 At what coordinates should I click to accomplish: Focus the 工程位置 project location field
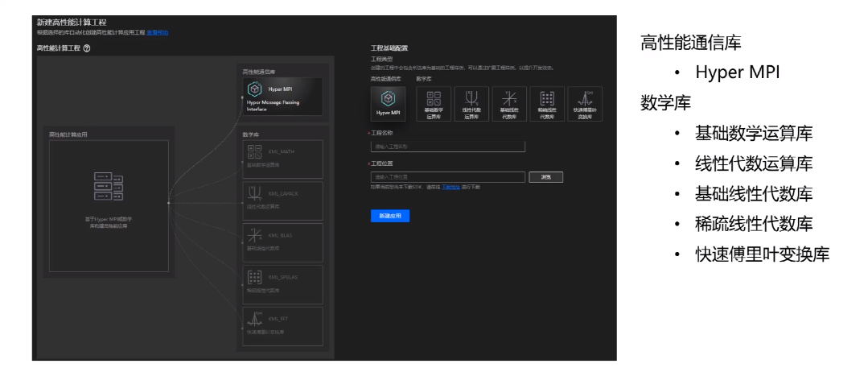[448, 177]
